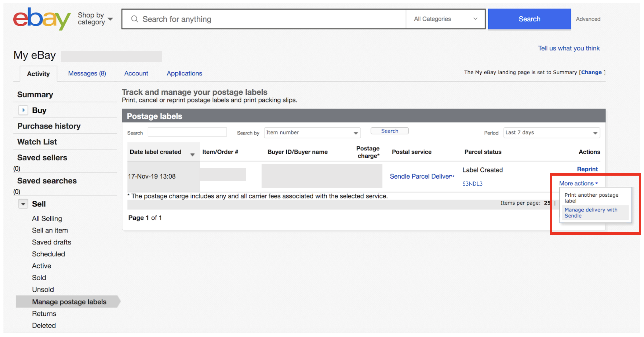Open Watch List in sidebar
The height and width of the screenshot is (337, 644).
(37, 142)
